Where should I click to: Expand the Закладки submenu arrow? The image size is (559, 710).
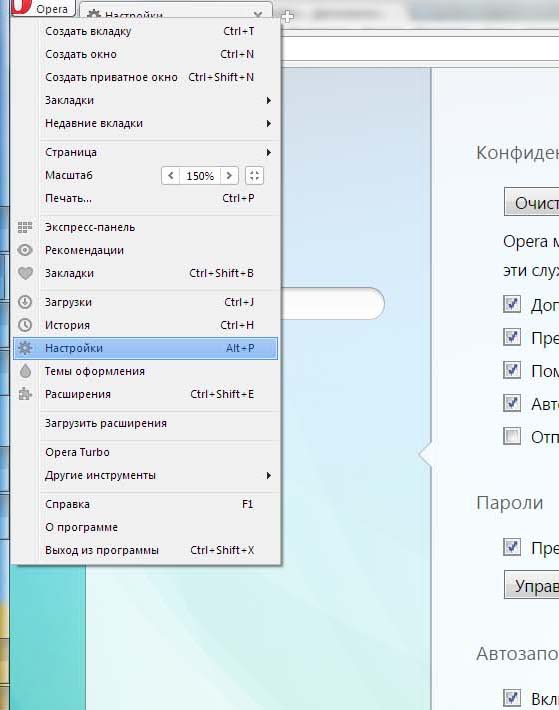click(x=268, y=100)
